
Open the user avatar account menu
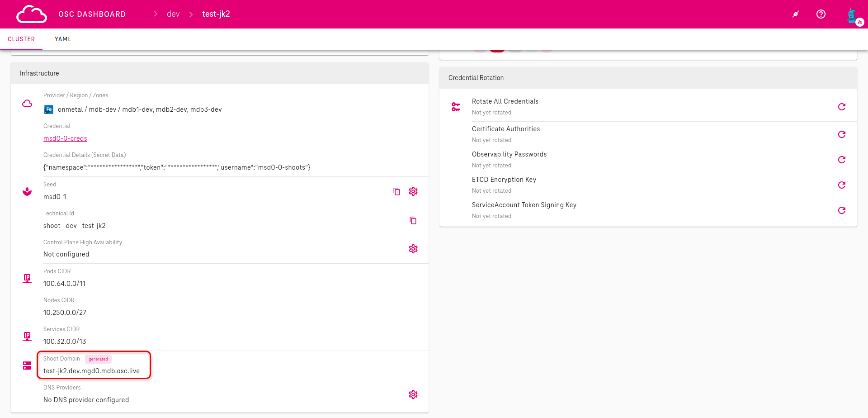coord(853,16)
